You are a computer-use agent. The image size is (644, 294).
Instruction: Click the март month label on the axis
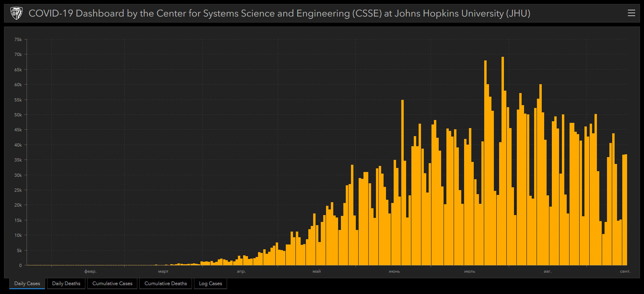click(163, 271)
